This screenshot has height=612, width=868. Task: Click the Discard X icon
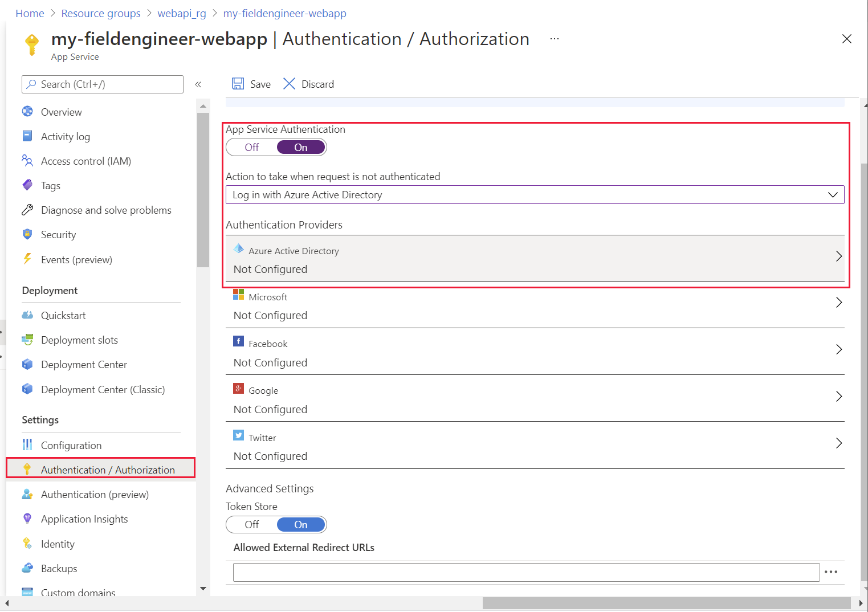coord(289,84)
